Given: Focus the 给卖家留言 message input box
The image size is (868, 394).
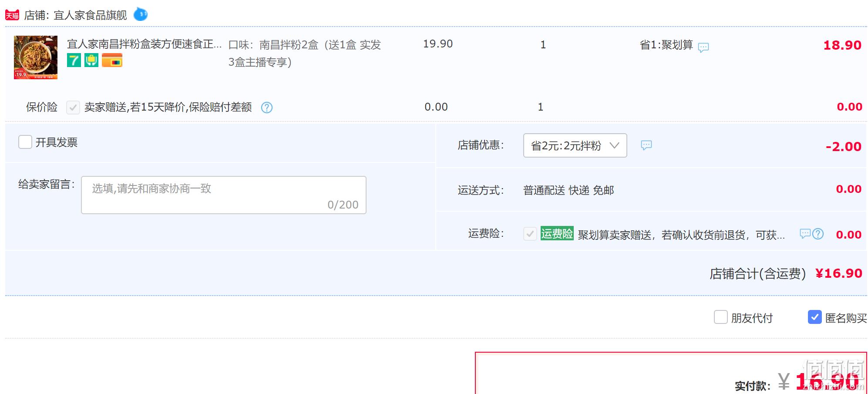Looking at the screenshot, I should pyautogui.click(x=224, y=195).
